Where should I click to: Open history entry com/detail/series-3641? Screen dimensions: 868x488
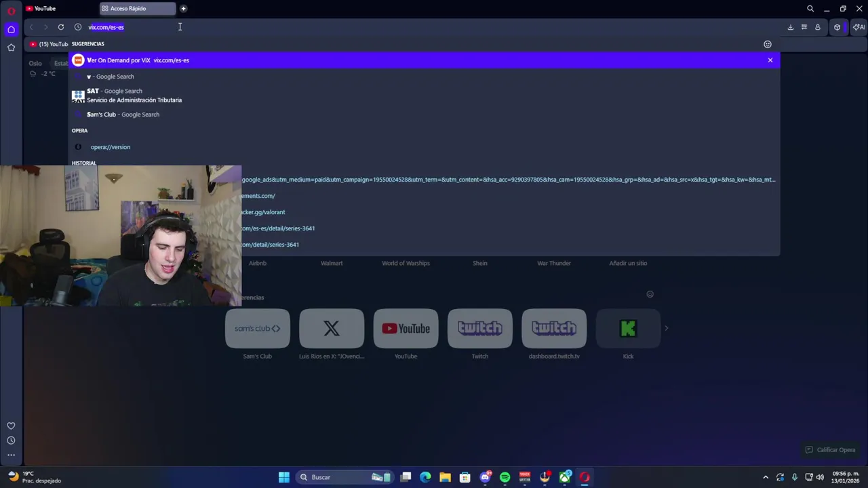tap(270, 245)
